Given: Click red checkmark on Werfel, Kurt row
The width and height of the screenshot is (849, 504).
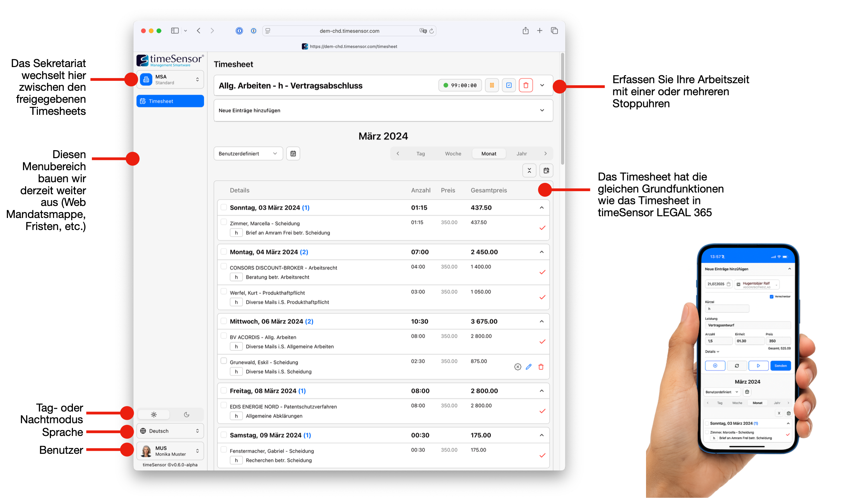Looking at the screenshot, I should pos(542,297).
